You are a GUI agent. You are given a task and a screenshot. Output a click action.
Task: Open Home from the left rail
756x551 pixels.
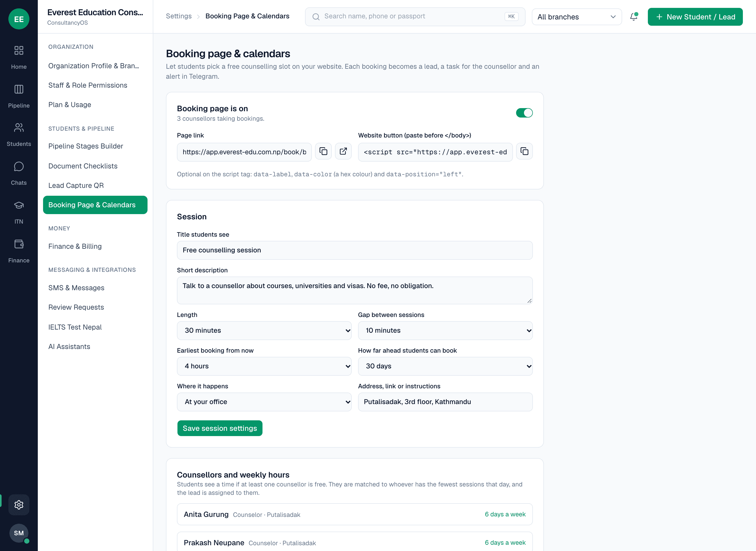click(19, 57)
